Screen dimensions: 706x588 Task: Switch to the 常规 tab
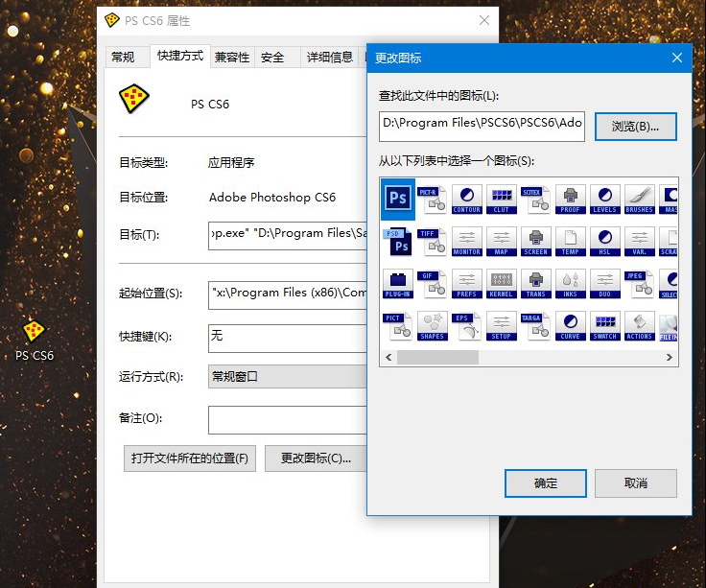pyautogui.click(x=127, y=58)
